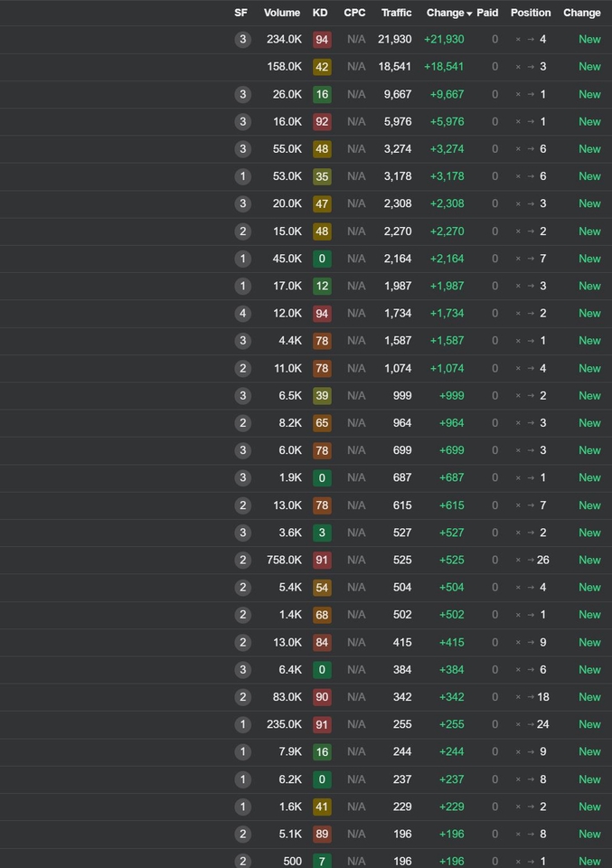The image size is (612, 868).
Task: Click the KD 84 badge
Action: coord(322,642)
